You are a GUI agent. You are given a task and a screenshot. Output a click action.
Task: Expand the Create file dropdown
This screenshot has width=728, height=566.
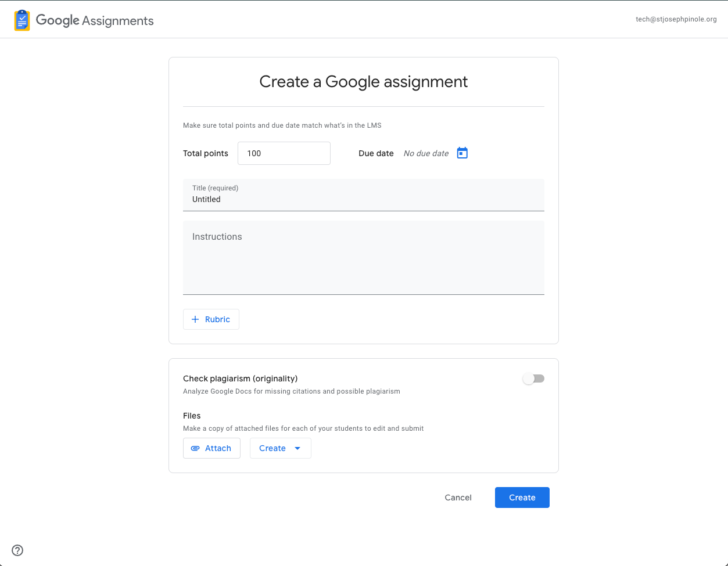(281, 448)
